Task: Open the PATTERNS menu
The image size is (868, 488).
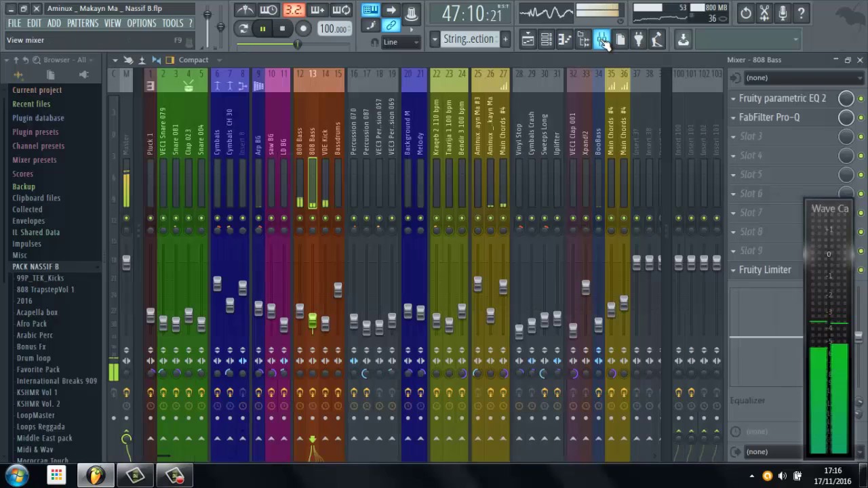Action: (83, 23)
